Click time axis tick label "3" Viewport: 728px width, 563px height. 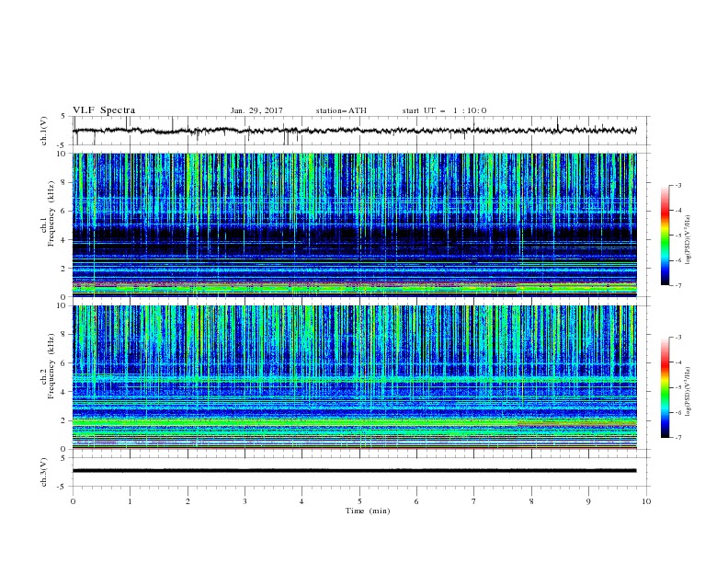pyautogui.click(x=245, y=501)
